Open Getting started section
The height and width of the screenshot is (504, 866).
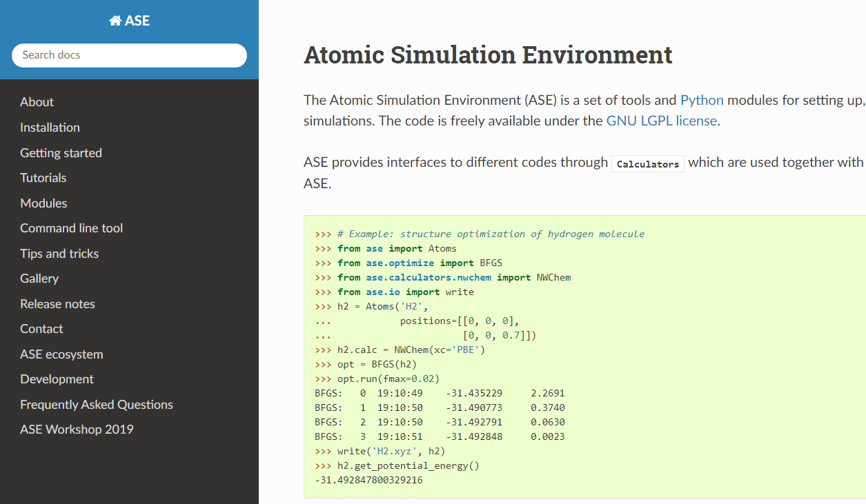(x=61, y=153)
